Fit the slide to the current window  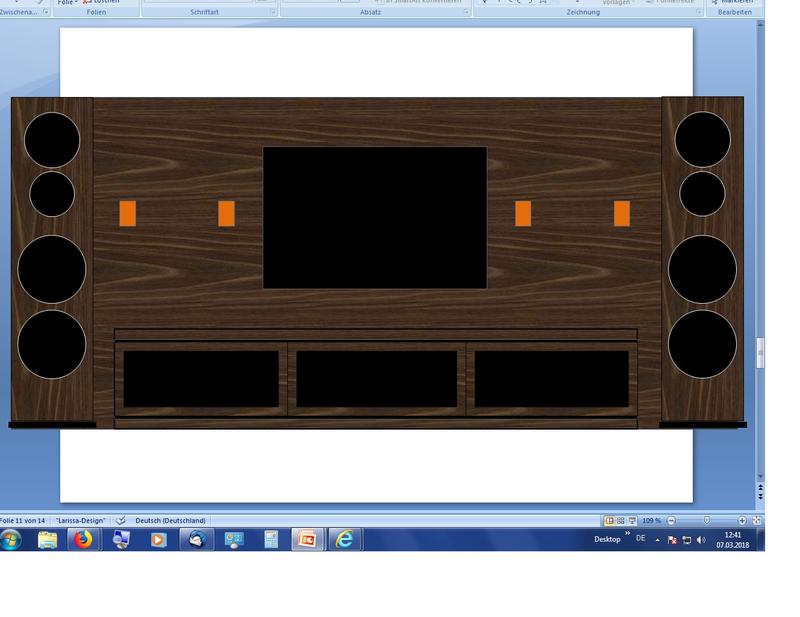[x=757, y=521]
